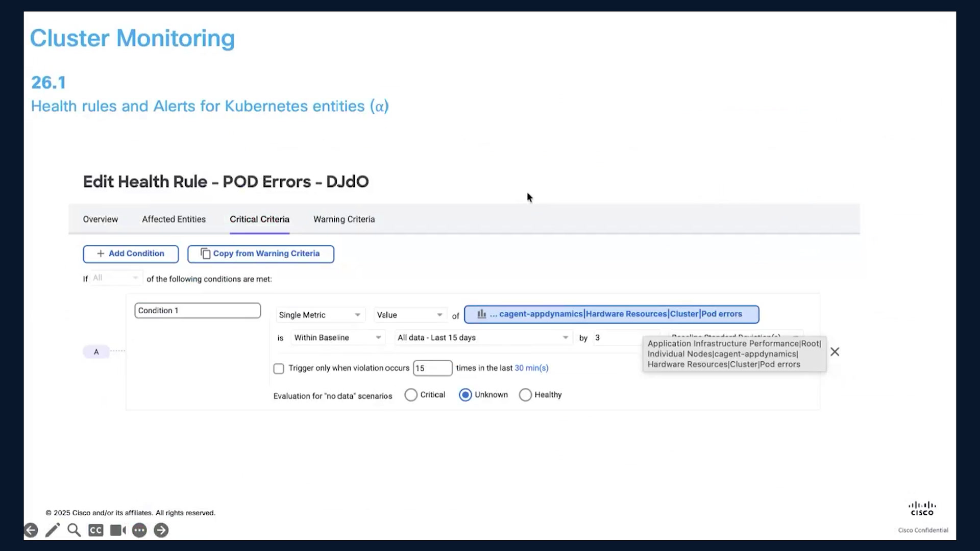Click the violation count field showing 15
The width and height of the screenshot is (980, 551).
tap(432, 368)
